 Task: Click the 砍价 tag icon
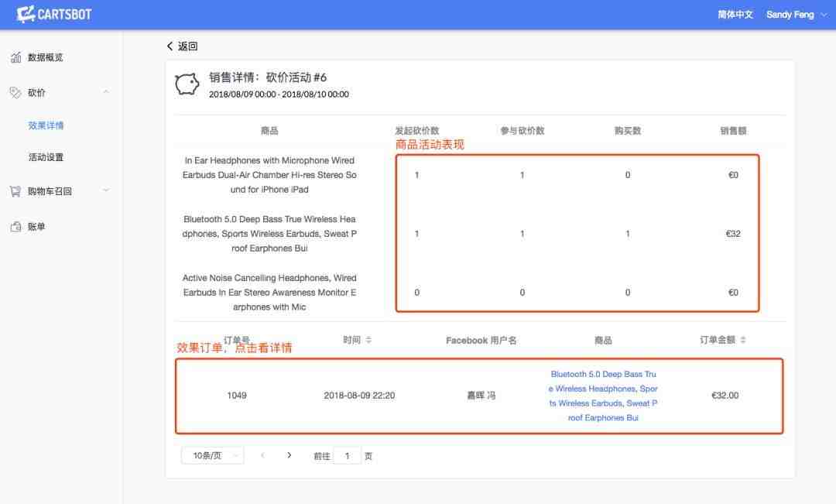(x=15, y=93)
